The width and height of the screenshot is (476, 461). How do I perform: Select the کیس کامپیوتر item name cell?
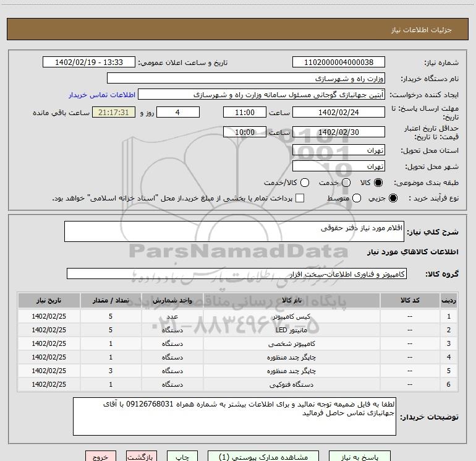291,316
